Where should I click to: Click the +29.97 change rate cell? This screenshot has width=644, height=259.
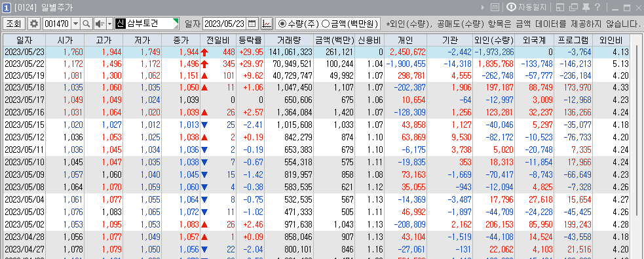[x=251, y=64]
